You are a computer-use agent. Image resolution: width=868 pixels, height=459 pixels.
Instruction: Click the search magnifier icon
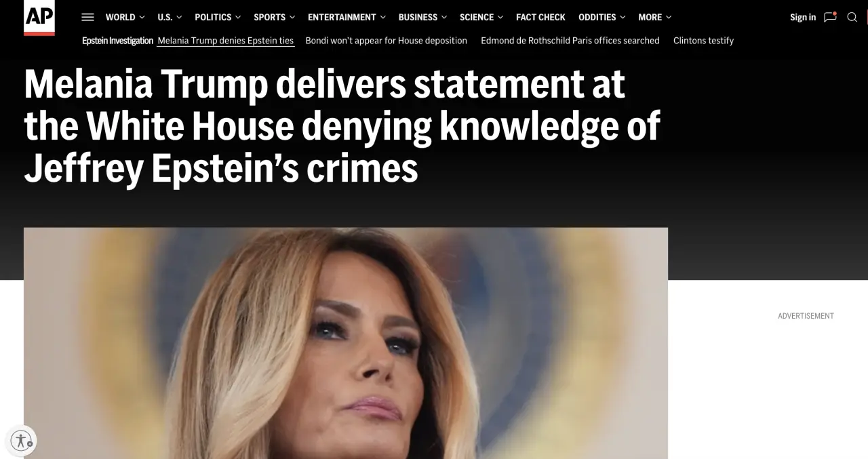point(852,17)
